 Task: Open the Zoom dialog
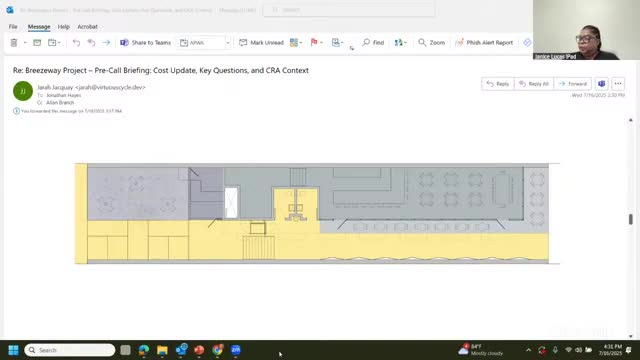coord(431,42)
